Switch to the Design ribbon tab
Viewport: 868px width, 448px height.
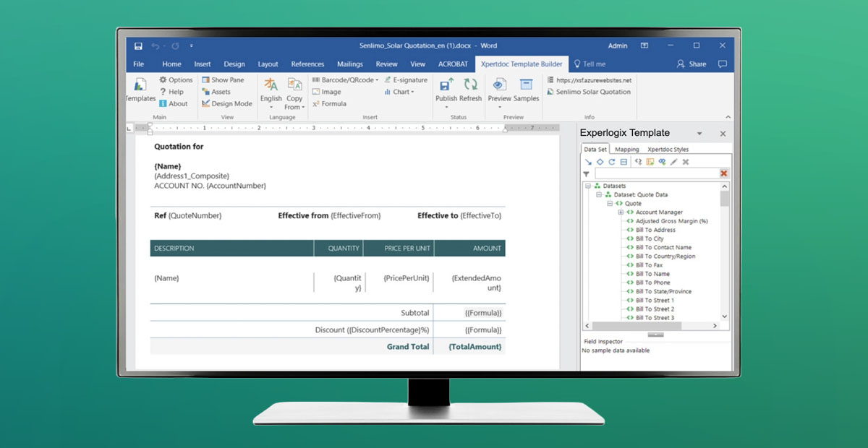[x=234, y=64]
